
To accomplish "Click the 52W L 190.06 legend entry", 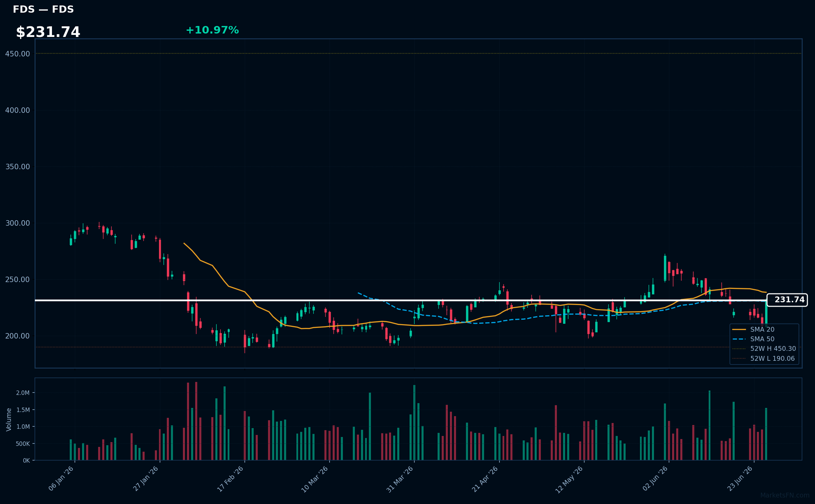I will pos(772,358).
